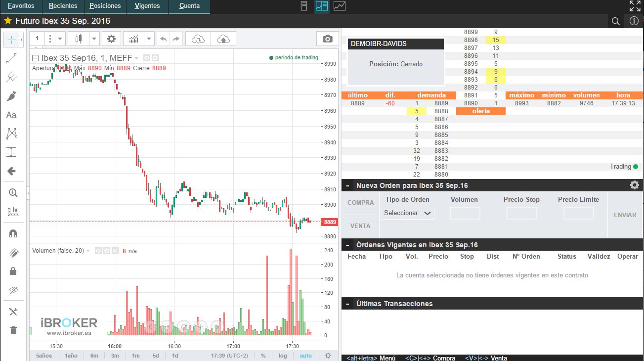Remove the Volumen indicator
Image resolution: width=644 pixels, height=361 pixels.
pyautogui.click(x=115, y=251)
